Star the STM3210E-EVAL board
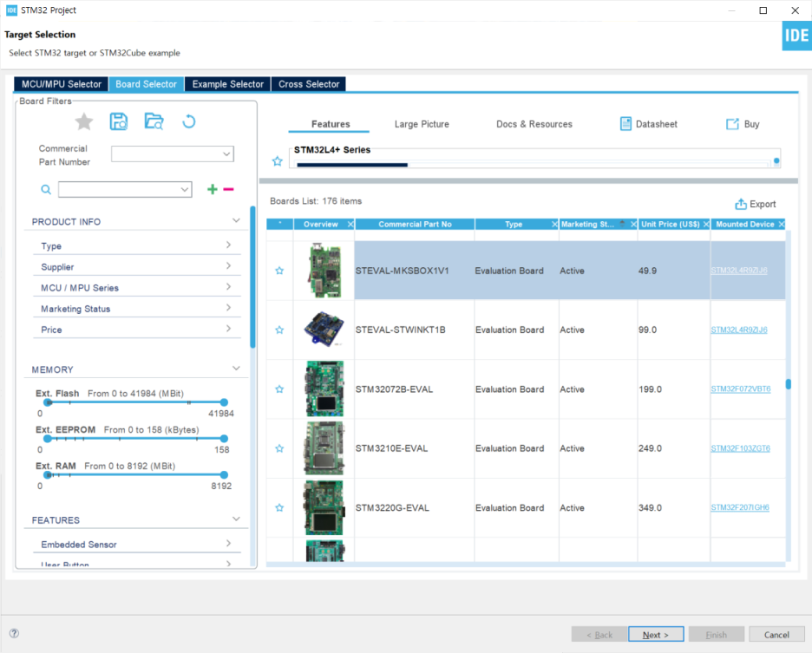 [279, 448]
